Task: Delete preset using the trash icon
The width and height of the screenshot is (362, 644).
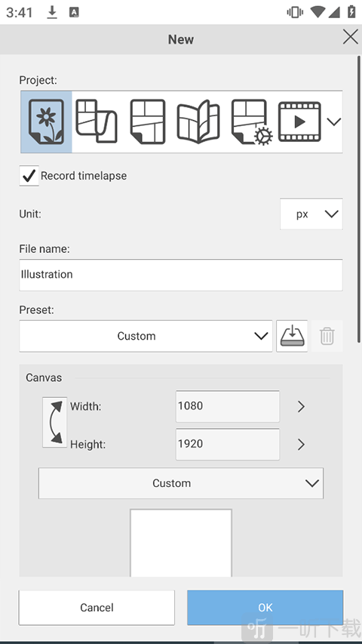Action: [327, 336]
